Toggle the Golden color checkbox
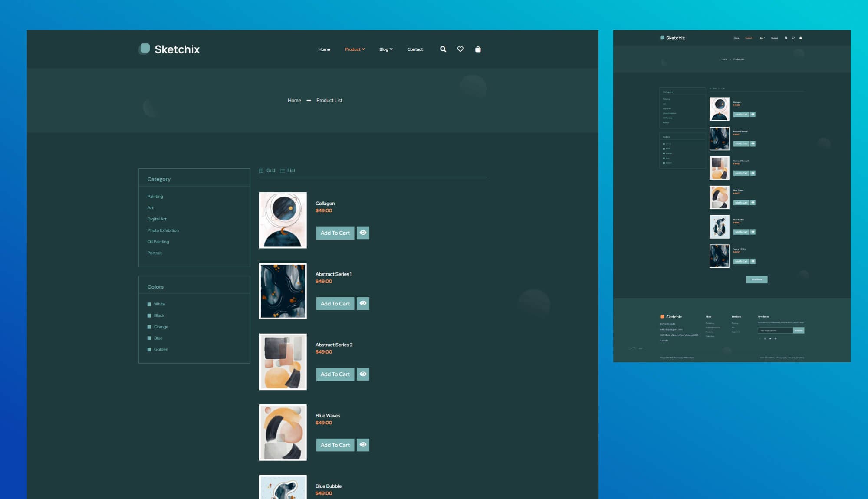Viewport: 868px width, 499px height. pos(150,349)
